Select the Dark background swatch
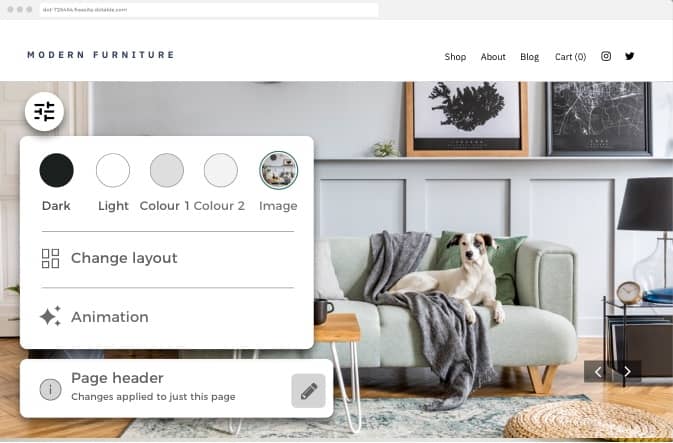 pos(57,170)
